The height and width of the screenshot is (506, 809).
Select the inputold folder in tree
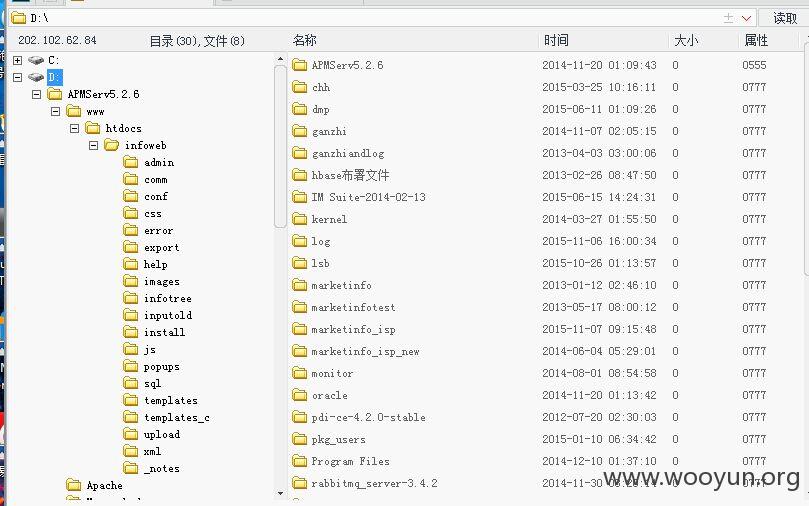click(x=168, y=315)
